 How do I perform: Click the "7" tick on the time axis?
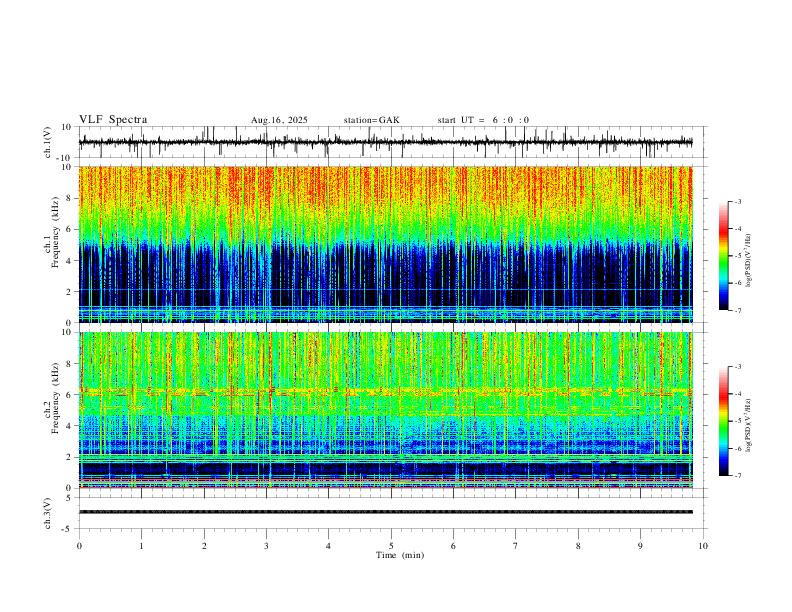pos(516,546)
